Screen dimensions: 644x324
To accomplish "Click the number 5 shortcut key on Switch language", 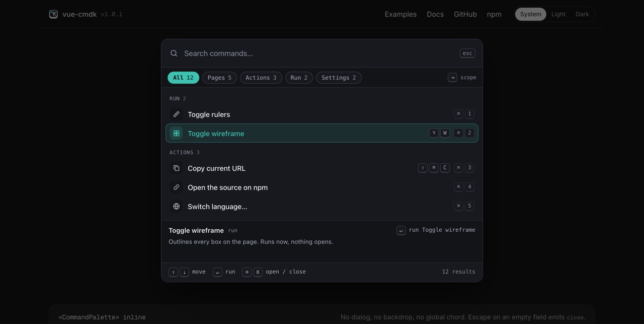I will click(x=469, y=206).
